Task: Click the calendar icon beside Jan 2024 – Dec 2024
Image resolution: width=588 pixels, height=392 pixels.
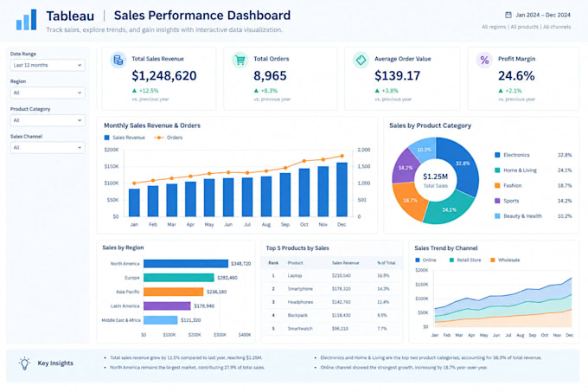Action: coord(508,15)
